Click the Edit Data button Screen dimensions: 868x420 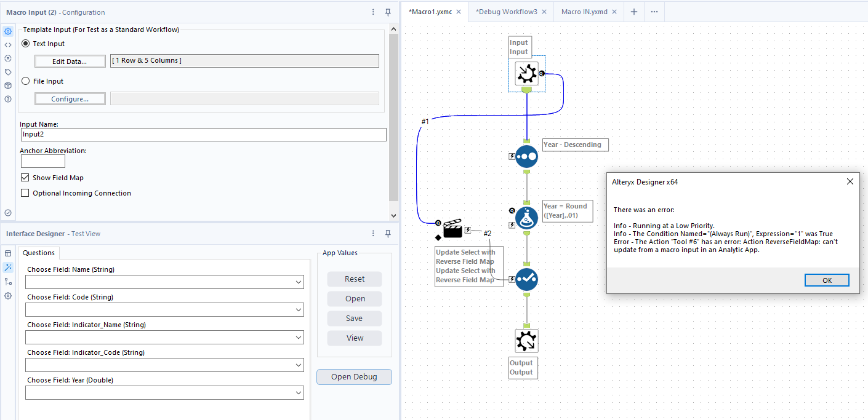(x=70, y=60)
